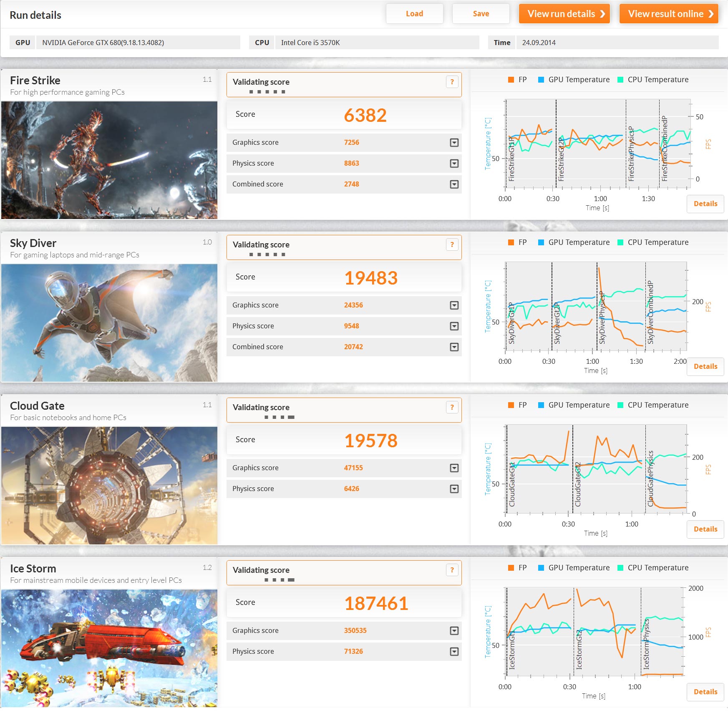Expand Fire Strike Physics score row
The height and width of the screenshot is (713, 728).
[454, 164]
